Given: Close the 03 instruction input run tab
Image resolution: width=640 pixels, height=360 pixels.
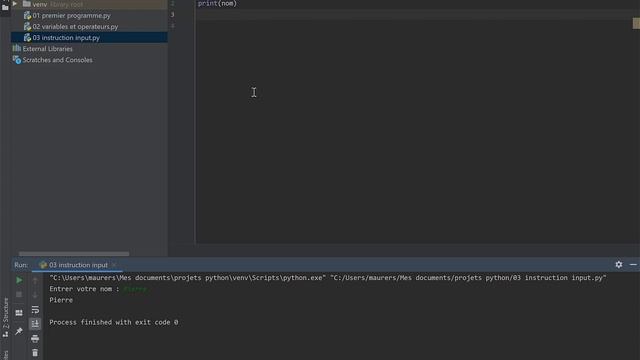Looking at the screenshot, I should 114,265.
